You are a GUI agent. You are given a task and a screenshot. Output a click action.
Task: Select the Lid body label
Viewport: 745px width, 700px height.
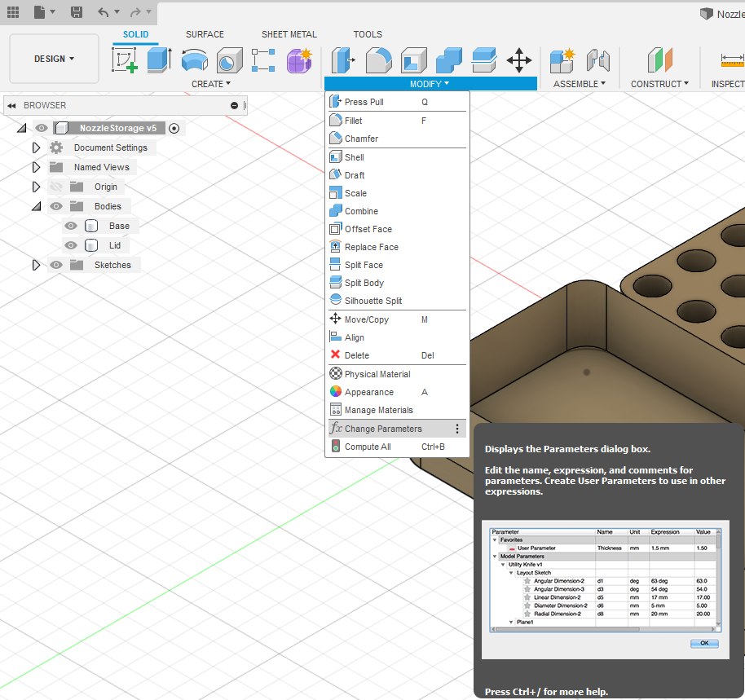point(115,245)
